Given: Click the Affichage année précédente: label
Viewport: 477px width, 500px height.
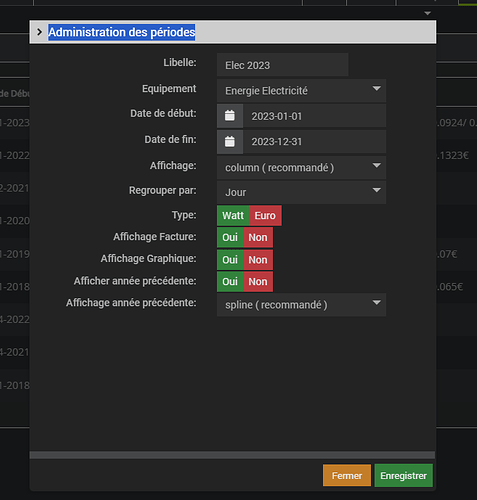Looking at the screenshot, I should pyautogui.click(x=131, y=303).
